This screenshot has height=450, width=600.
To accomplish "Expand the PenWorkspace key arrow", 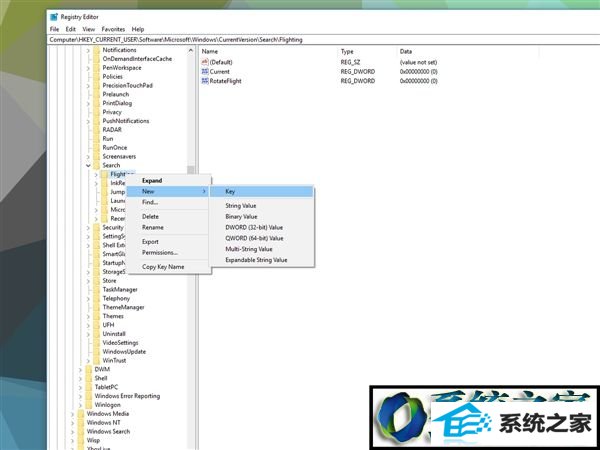I will click(x=88, y=68).
